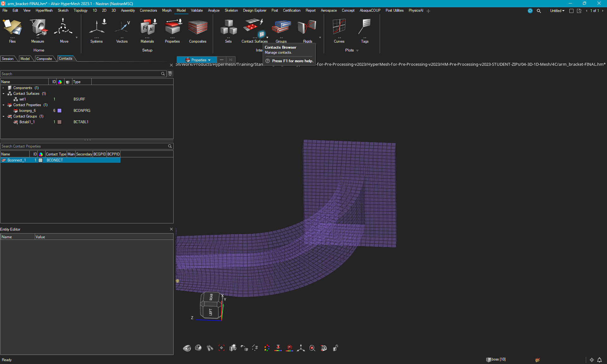Image resolution: width=607 pixels, height=364 pixels.
Task: Click the bconprg_6 purple color swatch
Action: pos(59,111)
